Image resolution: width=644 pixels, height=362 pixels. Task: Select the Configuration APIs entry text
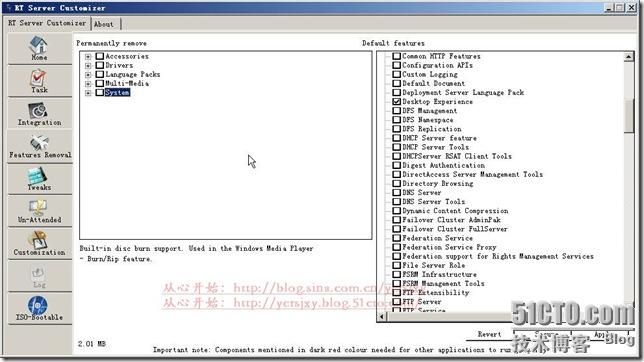[x=437, y=65]
